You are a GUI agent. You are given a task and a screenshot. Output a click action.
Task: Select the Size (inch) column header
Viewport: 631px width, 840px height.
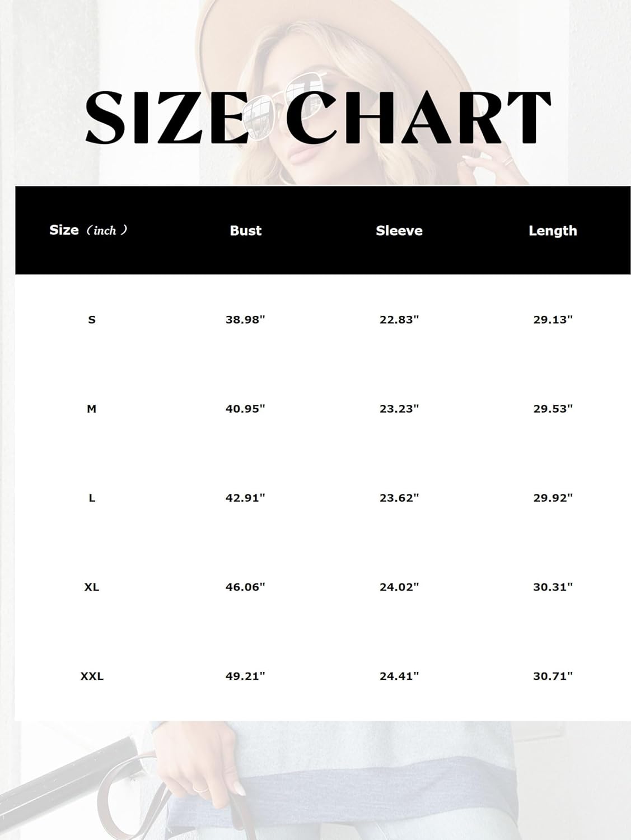point(88,230)
